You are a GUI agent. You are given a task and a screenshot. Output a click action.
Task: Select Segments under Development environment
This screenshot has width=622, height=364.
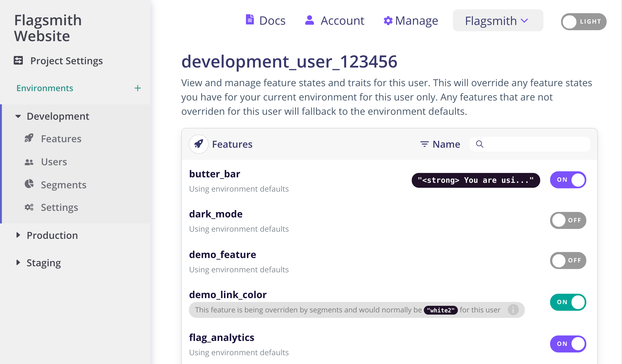click(x=64, y=184)
